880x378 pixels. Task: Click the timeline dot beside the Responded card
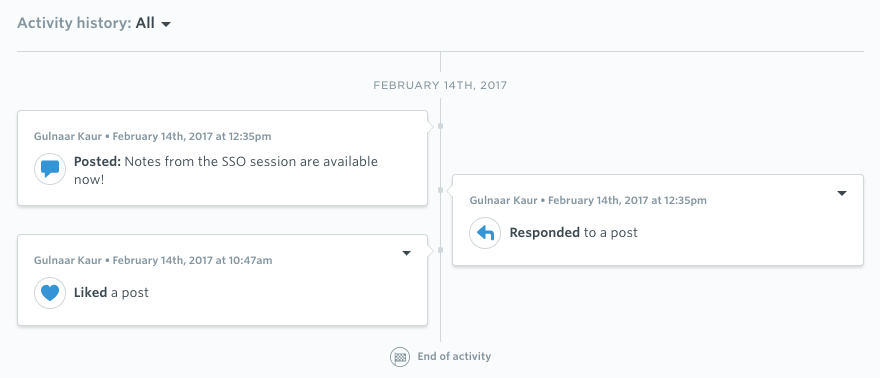(x=441, y=190)
